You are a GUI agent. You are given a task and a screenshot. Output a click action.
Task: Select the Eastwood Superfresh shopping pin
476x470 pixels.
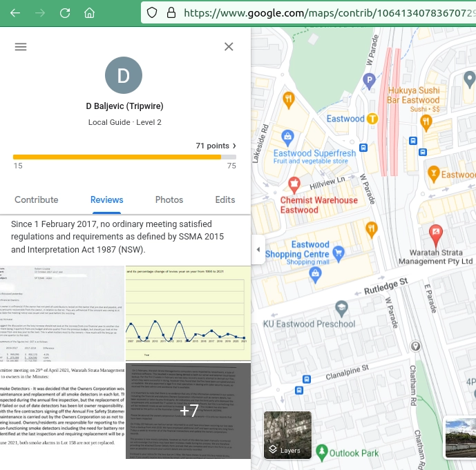click(x=287, y=138)
